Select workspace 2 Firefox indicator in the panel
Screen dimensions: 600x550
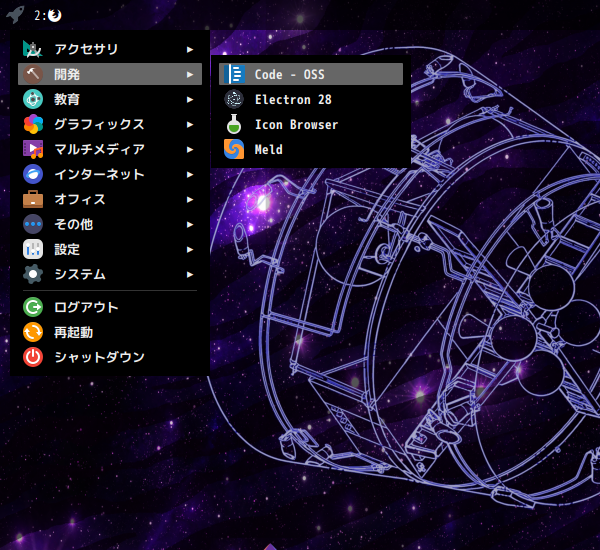click(x=48, y=15)
